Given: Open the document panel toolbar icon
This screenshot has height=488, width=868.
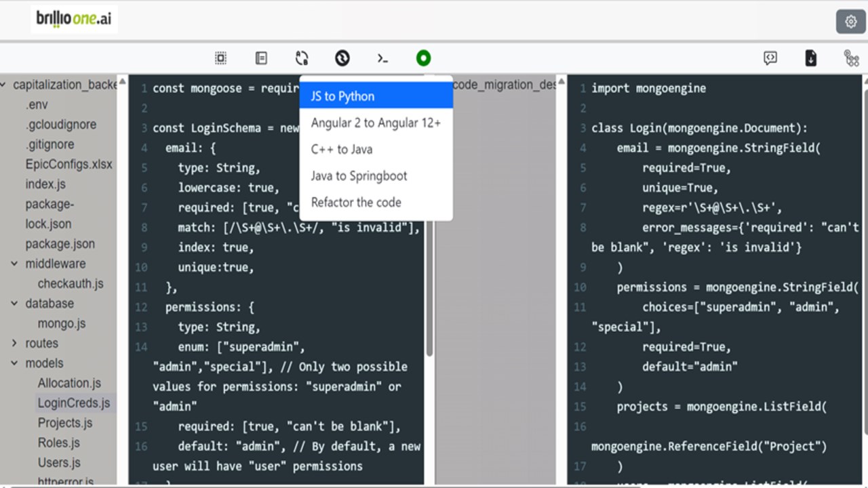Looking at the screenshot, I should (261, 58).
